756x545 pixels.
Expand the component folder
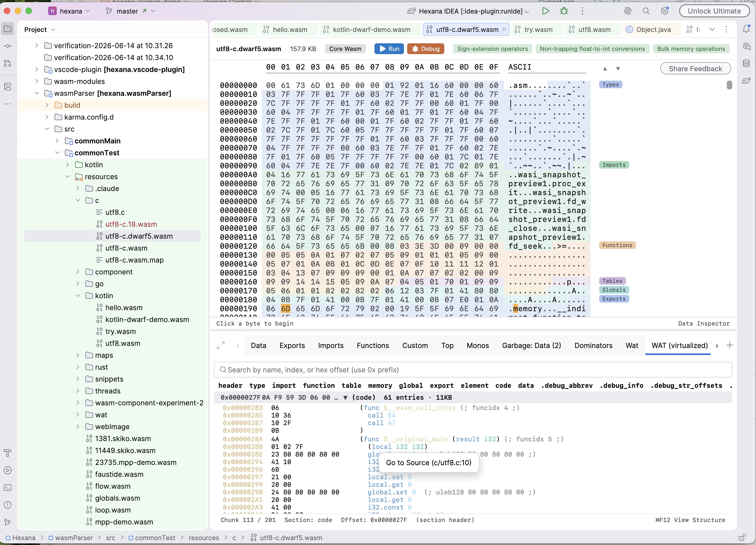[x=78, y=272]
